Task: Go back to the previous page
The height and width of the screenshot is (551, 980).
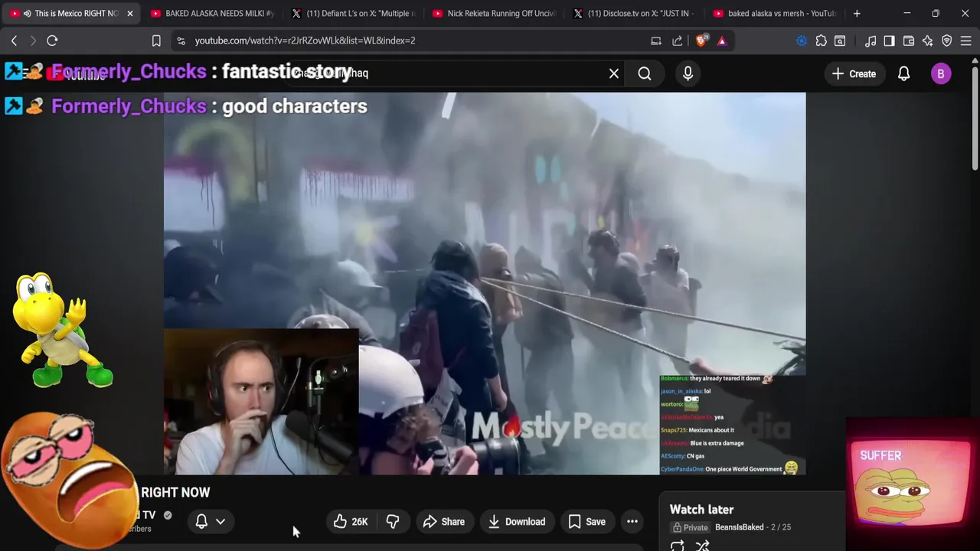Action: (14, 41)
